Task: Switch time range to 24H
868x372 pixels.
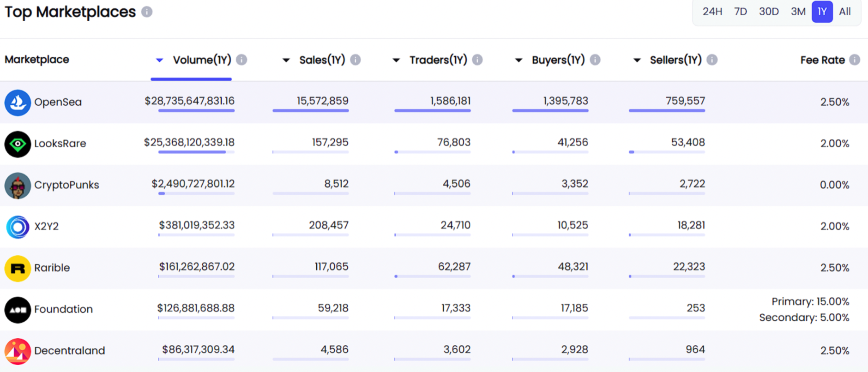Action: coord(712,12)
